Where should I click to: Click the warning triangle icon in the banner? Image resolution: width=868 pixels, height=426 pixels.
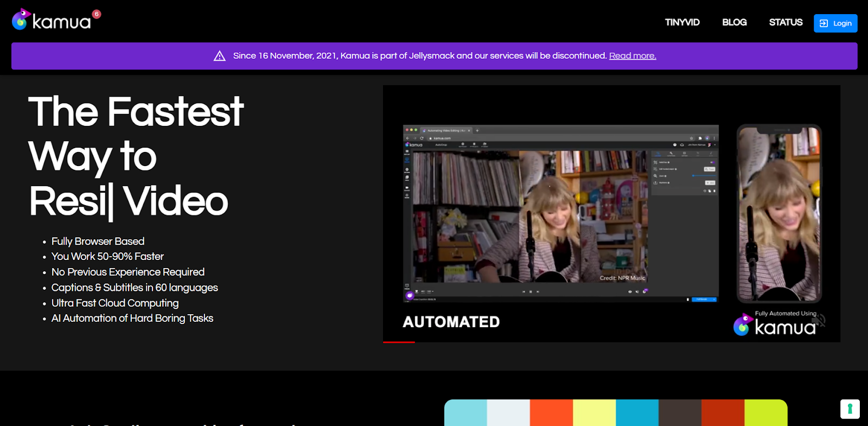click(220, 56)
